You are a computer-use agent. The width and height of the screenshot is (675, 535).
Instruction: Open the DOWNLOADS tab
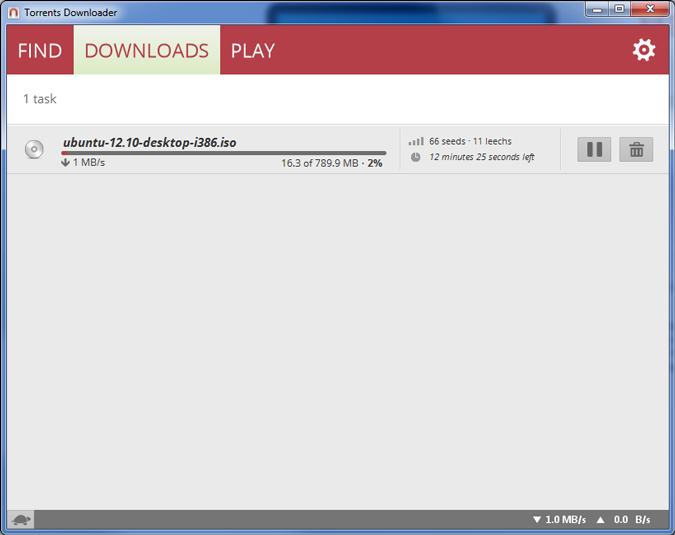point(146,51)
